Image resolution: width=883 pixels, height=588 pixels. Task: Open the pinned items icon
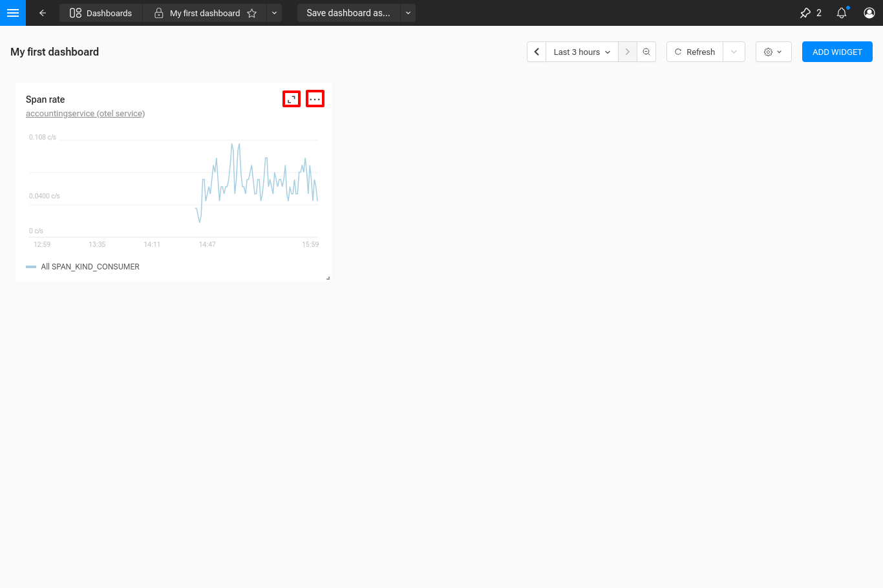805,13
